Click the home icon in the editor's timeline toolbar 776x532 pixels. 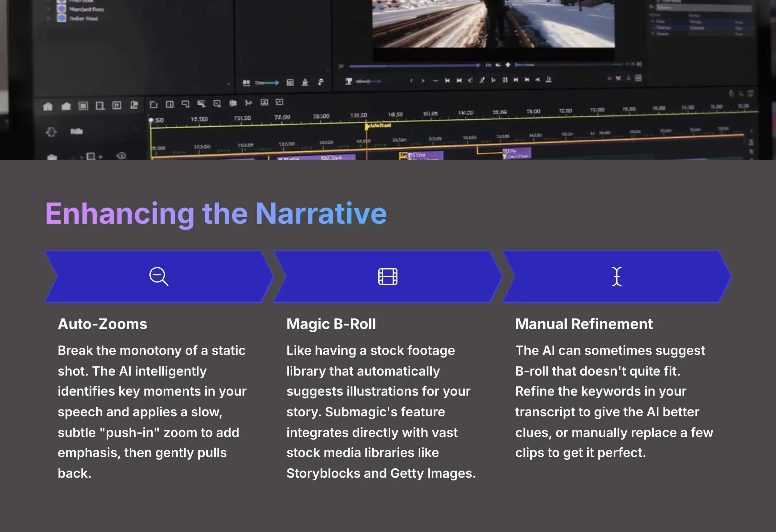[x=48, y=106]
